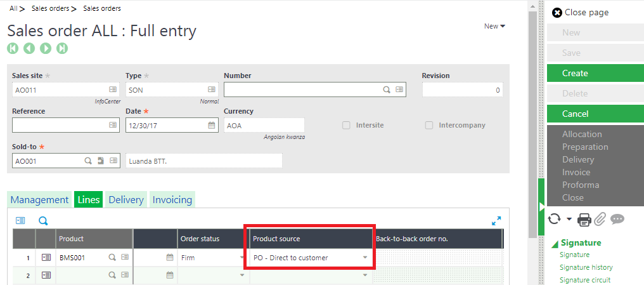Enable the Intersite checkbox
Screen dimensions: 644x285
[346, 126]
